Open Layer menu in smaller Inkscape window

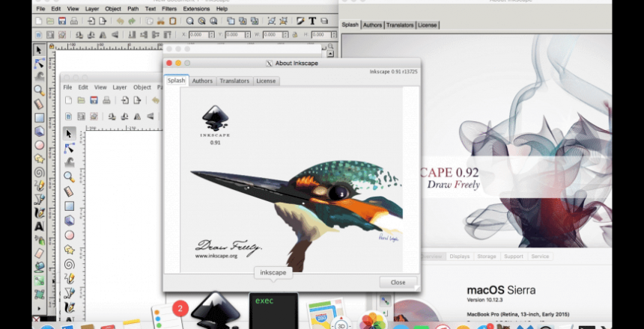[x=120, y=87]
